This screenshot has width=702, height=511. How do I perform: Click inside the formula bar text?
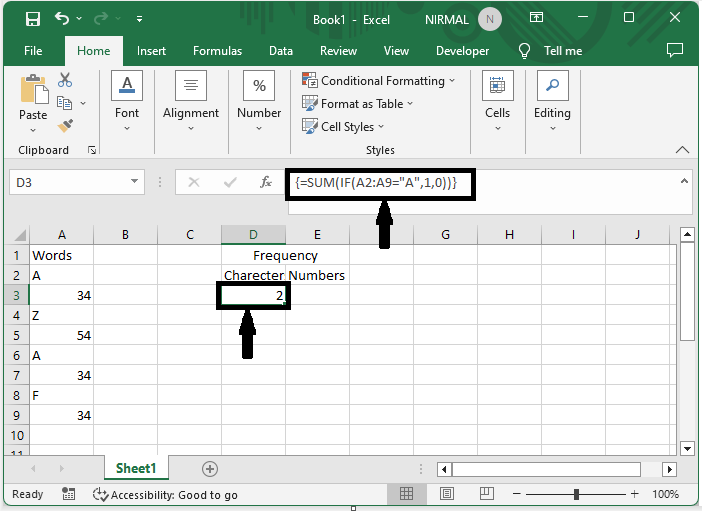(376, 183)
